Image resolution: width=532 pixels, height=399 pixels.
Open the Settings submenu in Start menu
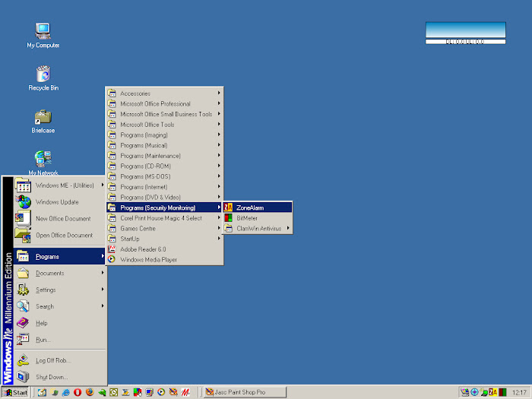(60, 290)
